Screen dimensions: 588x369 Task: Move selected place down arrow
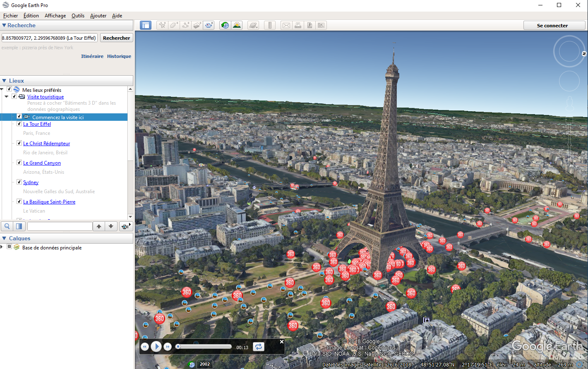(111, 226)
